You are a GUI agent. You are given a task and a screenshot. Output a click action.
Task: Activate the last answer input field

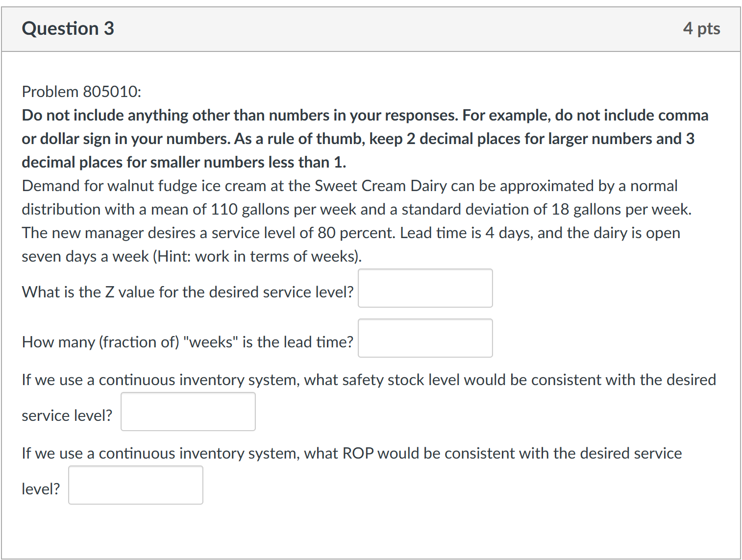135,485
